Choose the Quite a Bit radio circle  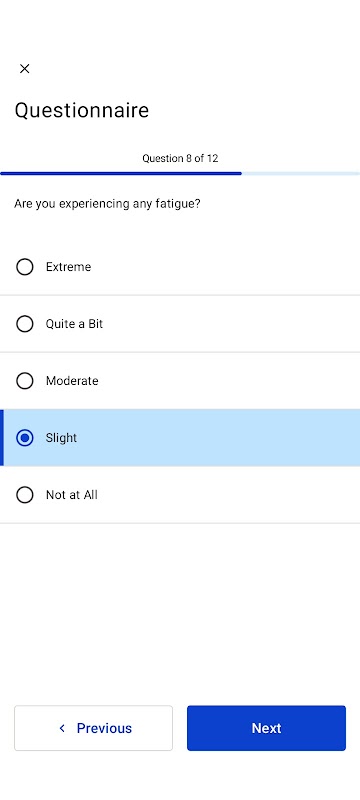[24, 324]
